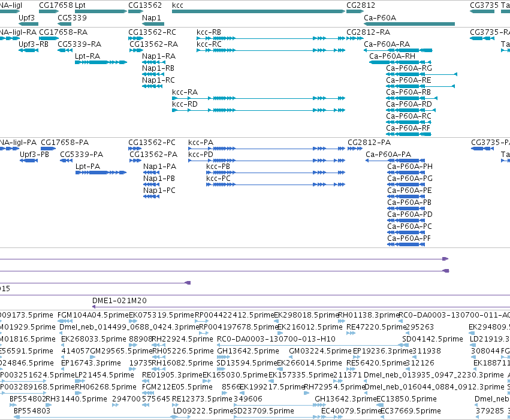This screenshot has width=510, height=420.
Task: Open transcript CG13562-RA
Action: point(153,44)
